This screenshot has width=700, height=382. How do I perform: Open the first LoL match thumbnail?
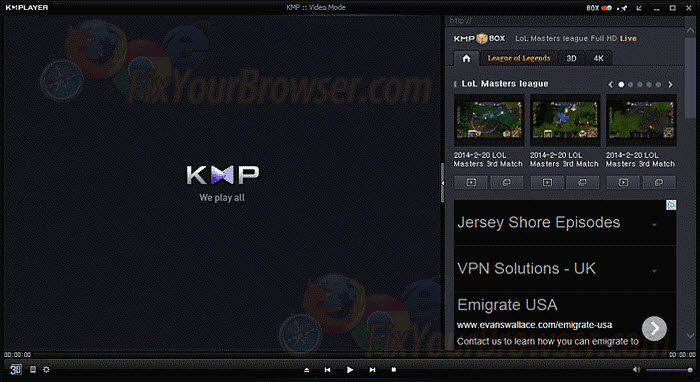[x=489, y=120]
